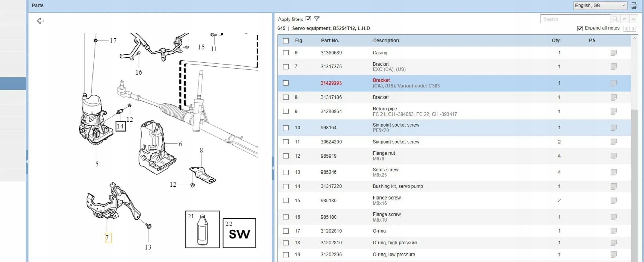
Task: Go to previous section with left chevron
Action: click(626, 29)
